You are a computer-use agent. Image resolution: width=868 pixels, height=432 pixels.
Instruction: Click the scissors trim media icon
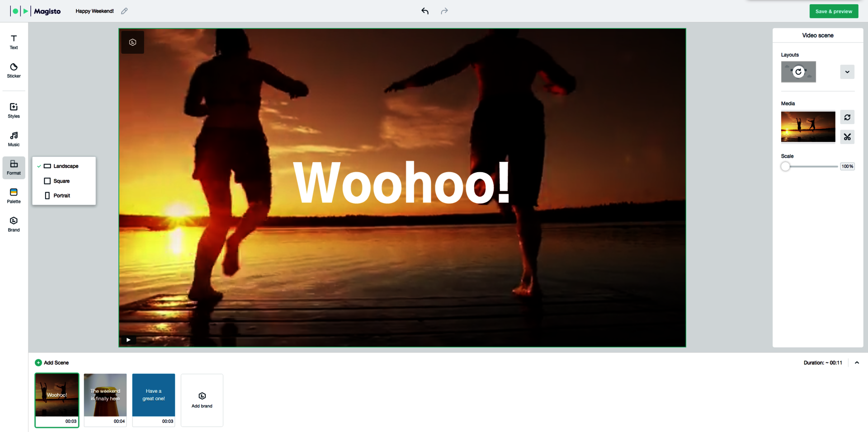tap(847, 137)
